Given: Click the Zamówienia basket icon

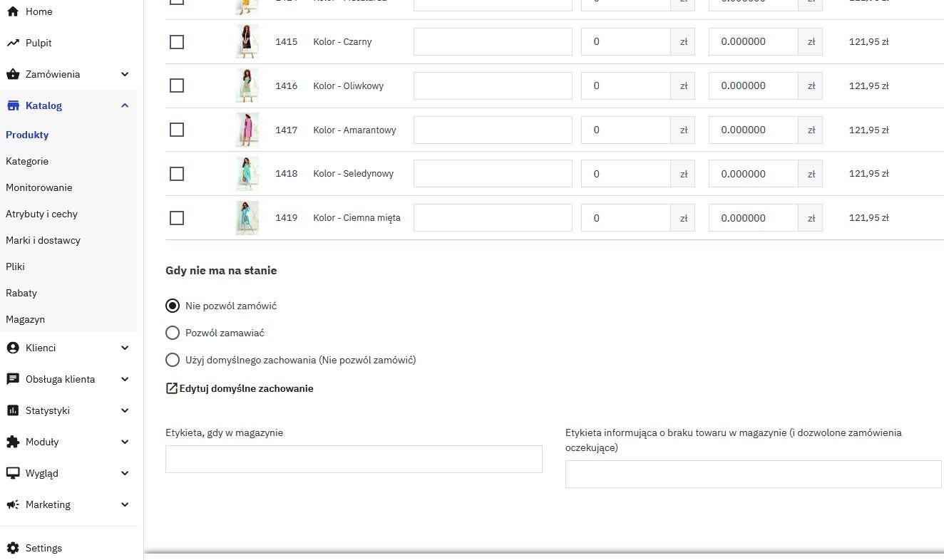Looking at the screenshot, I should click(x=12, y=74).
